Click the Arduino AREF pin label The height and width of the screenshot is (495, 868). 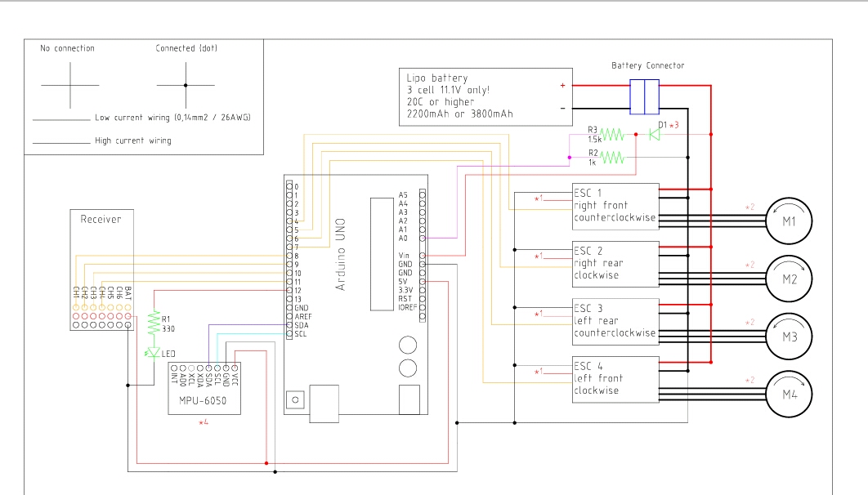pos(302,317)
